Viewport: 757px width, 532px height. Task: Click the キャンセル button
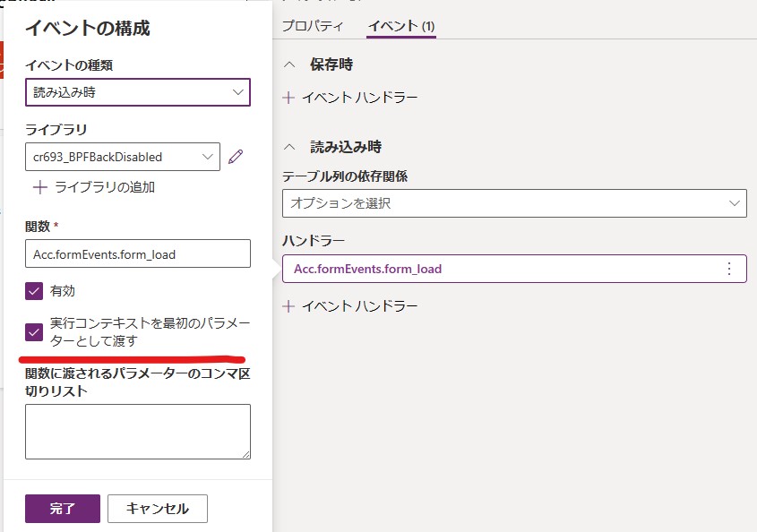tap(158, 509)
